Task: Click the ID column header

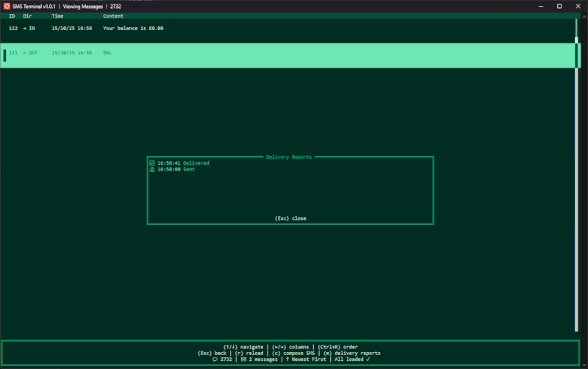Action: 12,15
